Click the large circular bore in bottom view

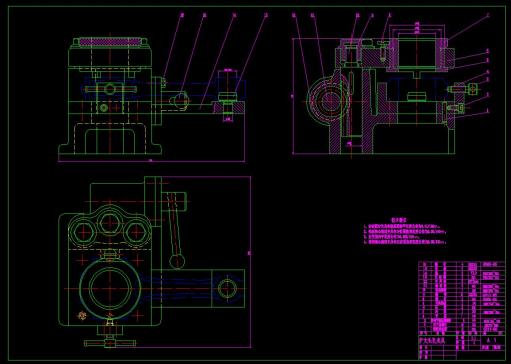click(110, 289)
